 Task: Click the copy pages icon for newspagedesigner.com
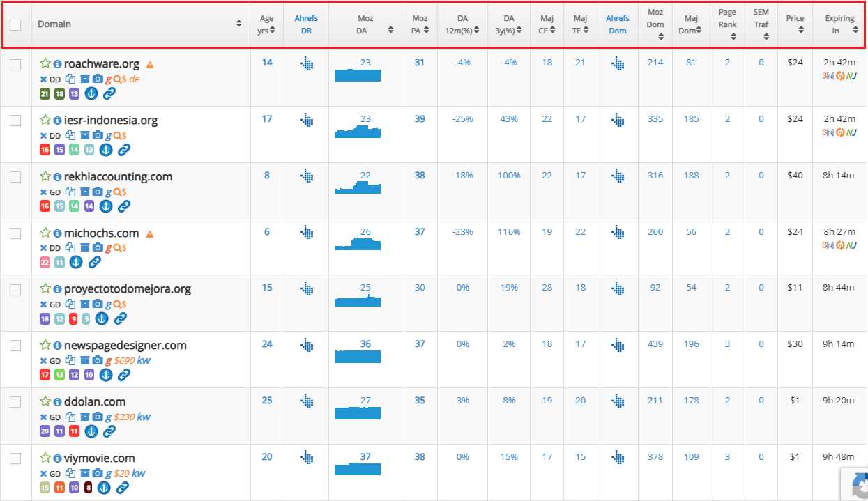(70, 360)
